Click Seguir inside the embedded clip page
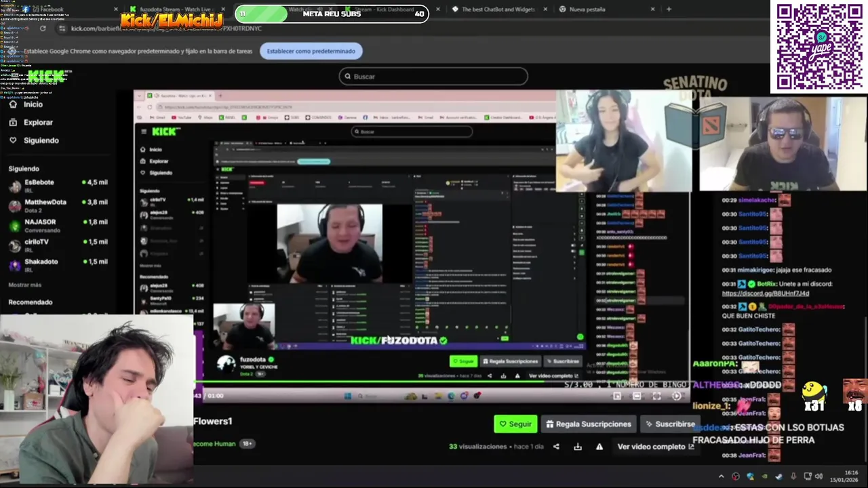The image size is (868, 488). coord(463,361)
